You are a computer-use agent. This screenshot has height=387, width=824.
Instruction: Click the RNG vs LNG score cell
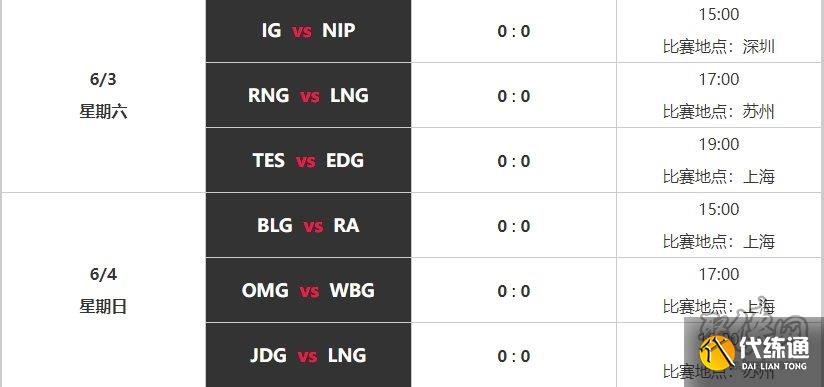pyautogui.click(x=513, y=95)
